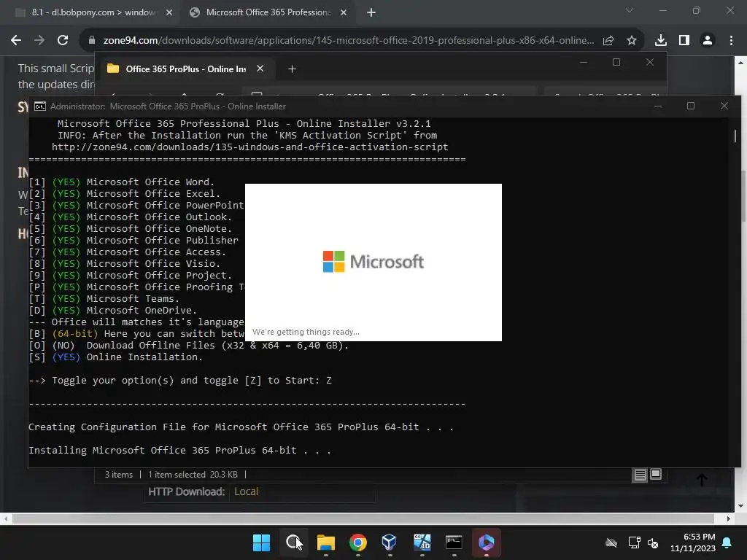Click the Microsoft logo on splash screen
This screenshot has width=747, height=560.
(x=373, y=262)
